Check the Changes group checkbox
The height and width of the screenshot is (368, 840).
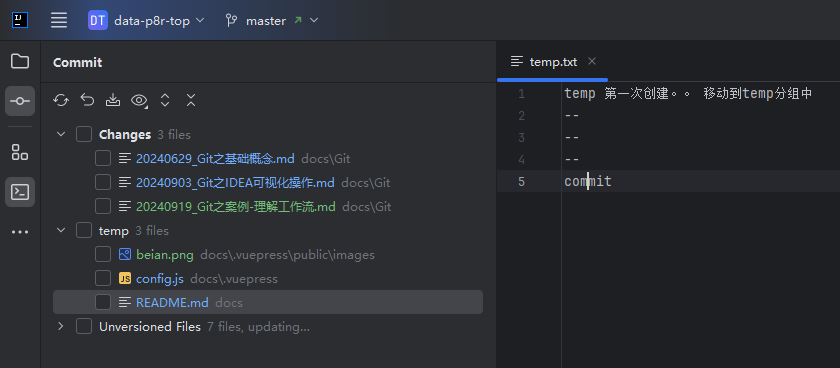point(84,134)
